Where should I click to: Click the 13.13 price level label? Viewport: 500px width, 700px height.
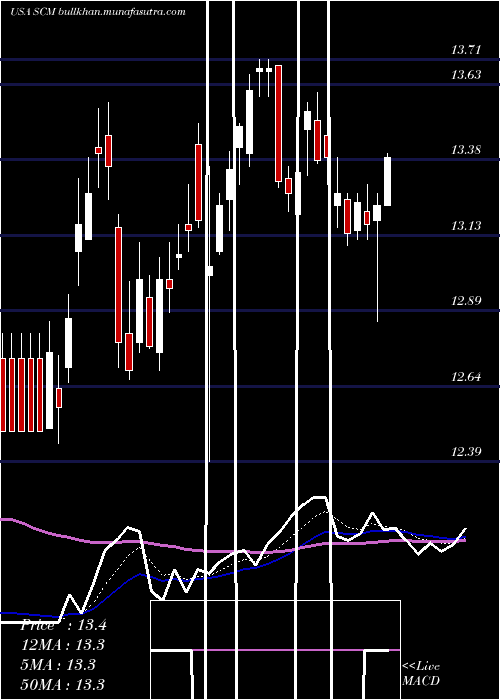coord(466,225)
